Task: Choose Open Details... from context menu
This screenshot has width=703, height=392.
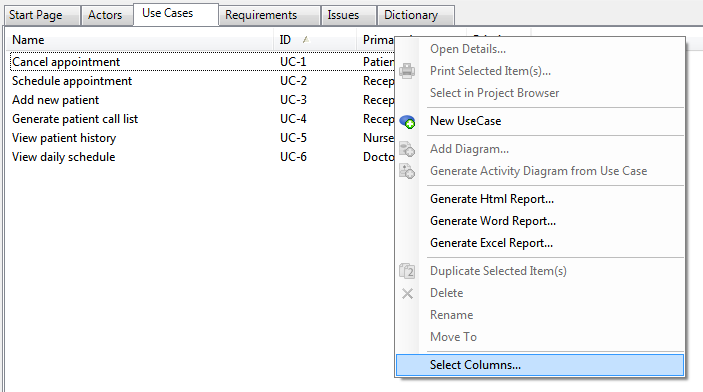Action: 540,49
